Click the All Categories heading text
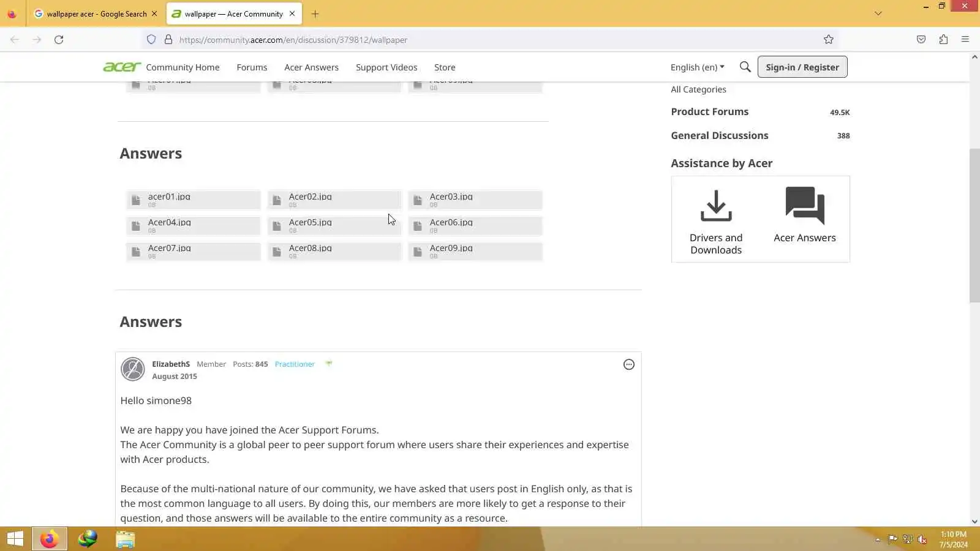980x551 pixels. (698, 89)
